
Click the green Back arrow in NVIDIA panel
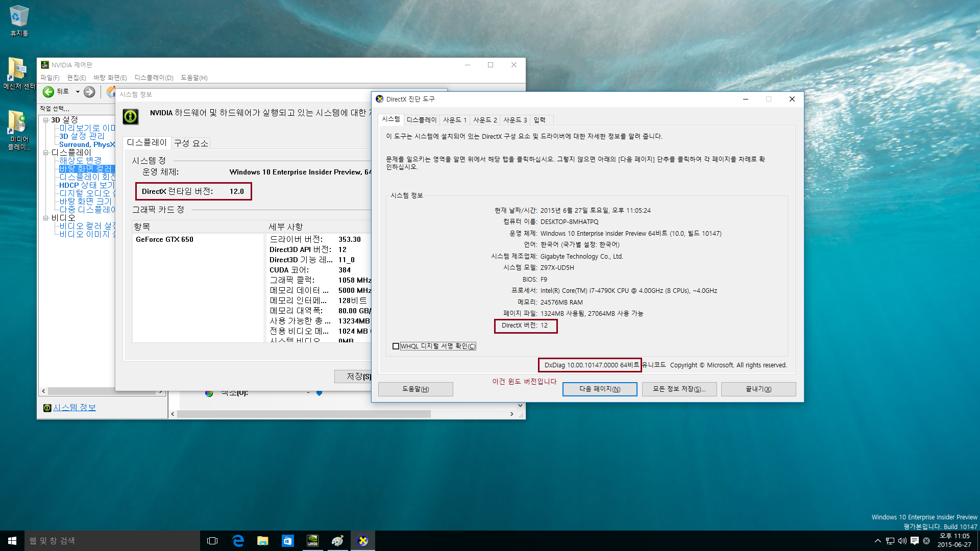click(x=48, y=92)
